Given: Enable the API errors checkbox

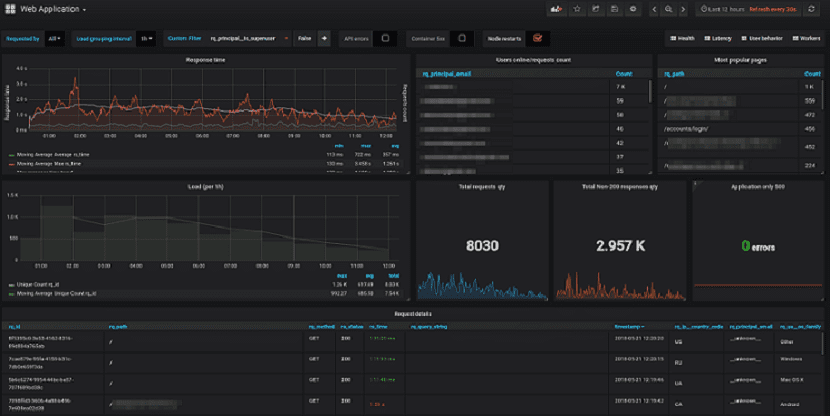Looking at the screenshot, I should coord(387,39).
